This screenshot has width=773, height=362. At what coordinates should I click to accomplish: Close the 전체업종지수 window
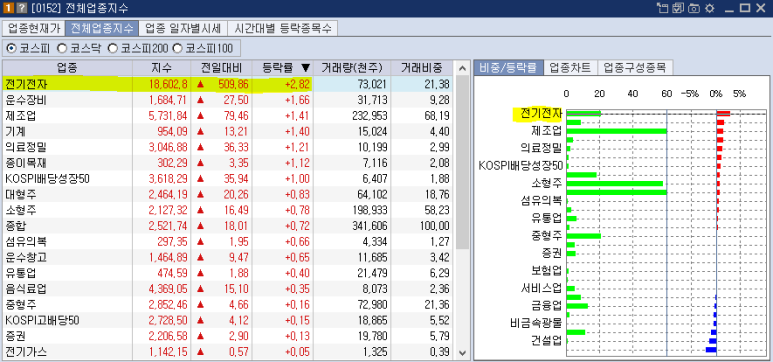pyautogui.click(x=761, y=8)
